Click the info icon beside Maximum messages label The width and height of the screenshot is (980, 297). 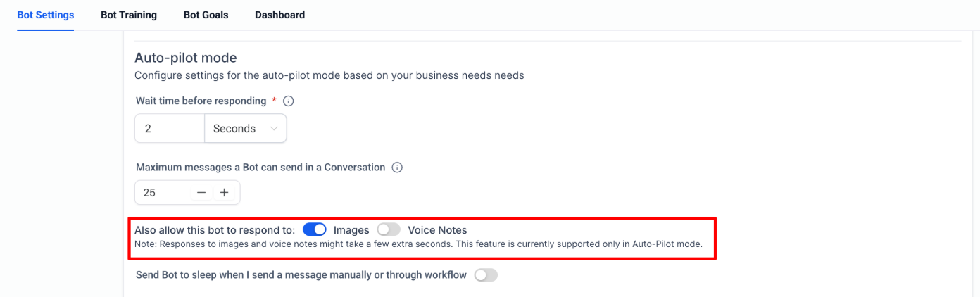397,168
